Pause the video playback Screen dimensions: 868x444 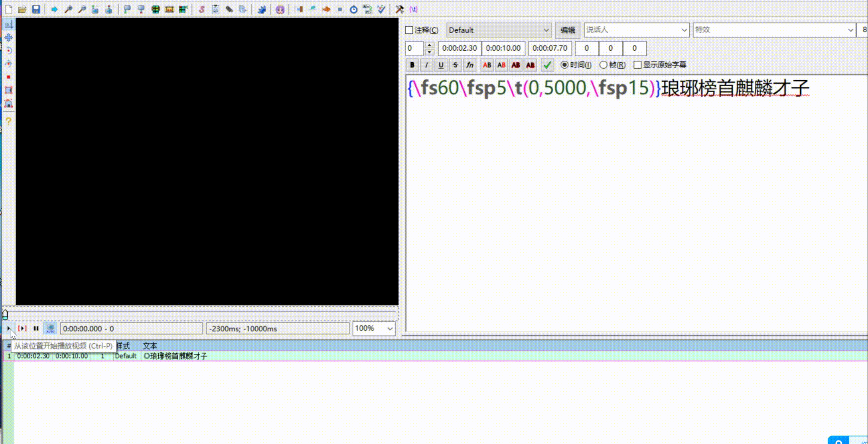36,328
